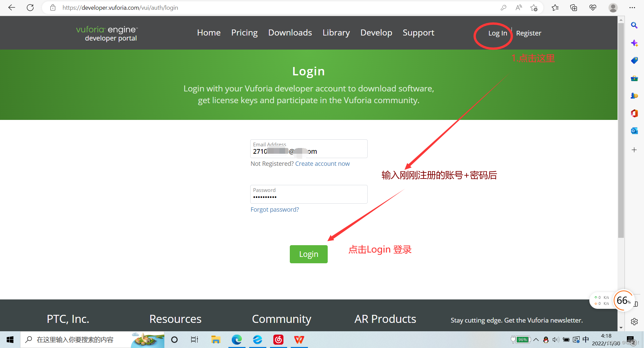Open notification center icon
644x348 pixels.
pos(631,340)
